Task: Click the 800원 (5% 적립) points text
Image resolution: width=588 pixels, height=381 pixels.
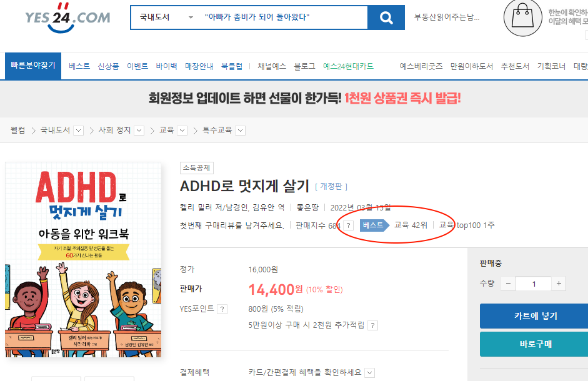Action: coord(276,309)
